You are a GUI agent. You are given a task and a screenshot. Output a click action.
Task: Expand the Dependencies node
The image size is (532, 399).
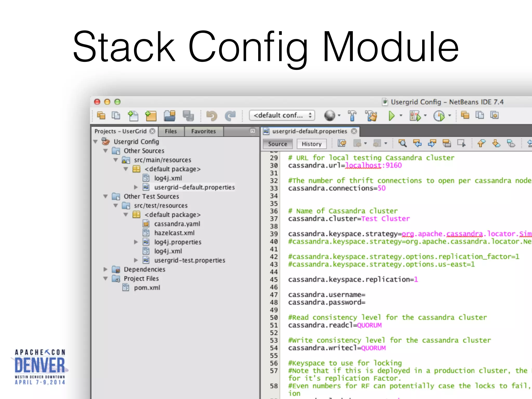(105, 269)
